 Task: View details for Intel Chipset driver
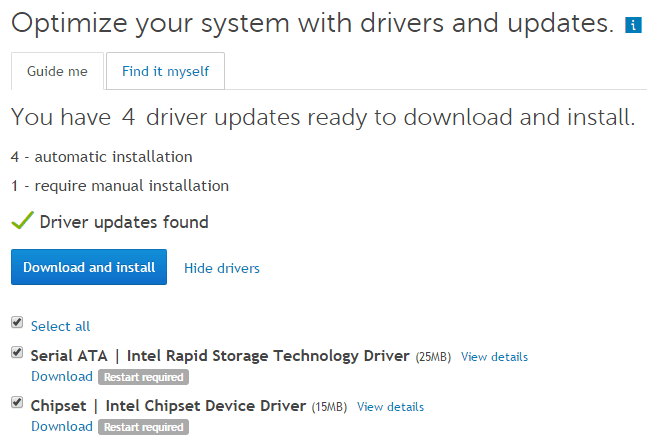390,407
